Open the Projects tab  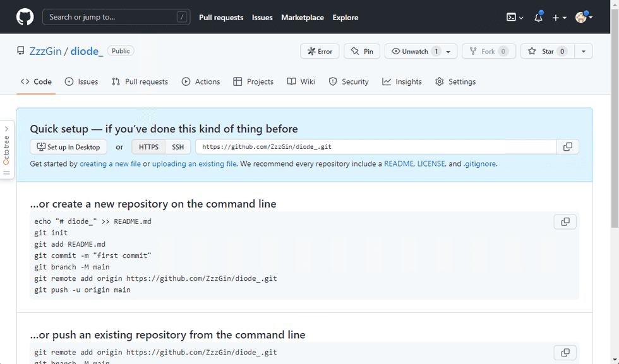point(253,81)
